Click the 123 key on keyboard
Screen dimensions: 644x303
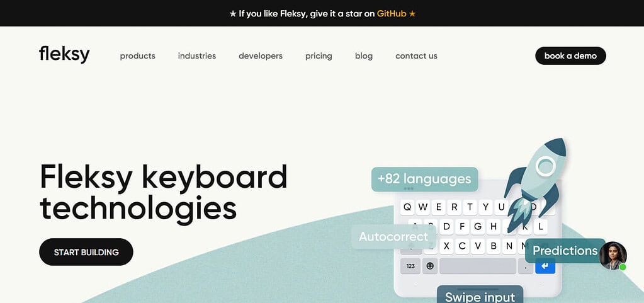click(x=410, y=266)
